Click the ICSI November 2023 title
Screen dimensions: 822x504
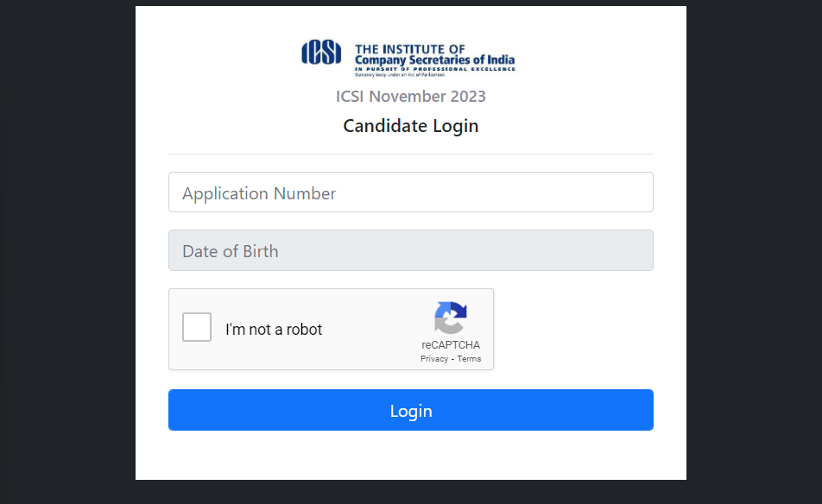pyautogui.click(x=410, y=96)
